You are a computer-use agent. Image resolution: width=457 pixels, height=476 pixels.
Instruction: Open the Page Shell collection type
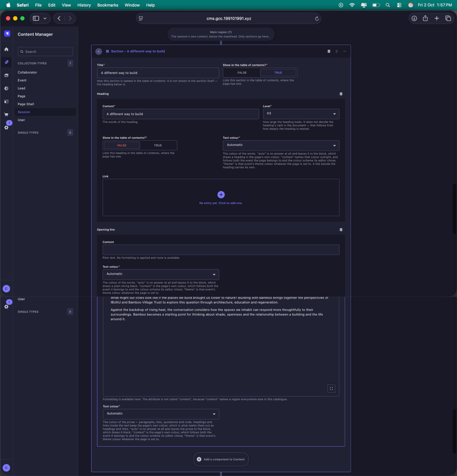(x=26, y=104)
